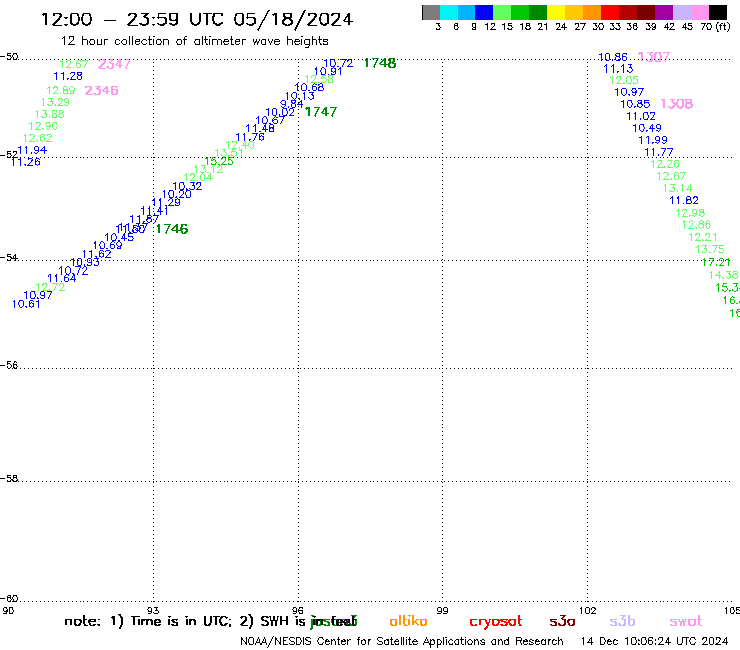Image resolution: width=740 pixels, height=650 pixels.
Task: Click the wave height value '13.29'
Action: [x=55, y=102]
